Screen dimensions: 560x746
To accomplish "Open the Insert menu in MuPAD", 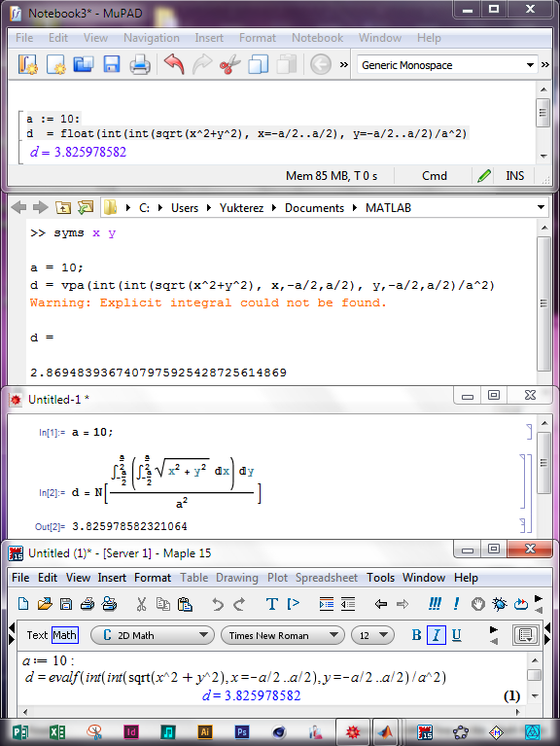I will (x=209, y=38).
